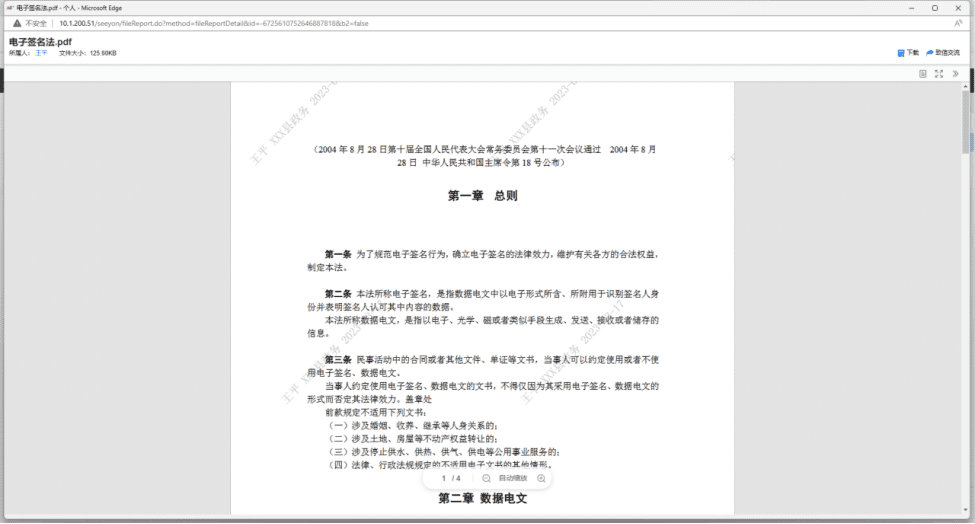Click the line 28日 中华人民共和国主席令第18号公布
The height and width of the screenshot is (524, 975).
coord(481,162)
